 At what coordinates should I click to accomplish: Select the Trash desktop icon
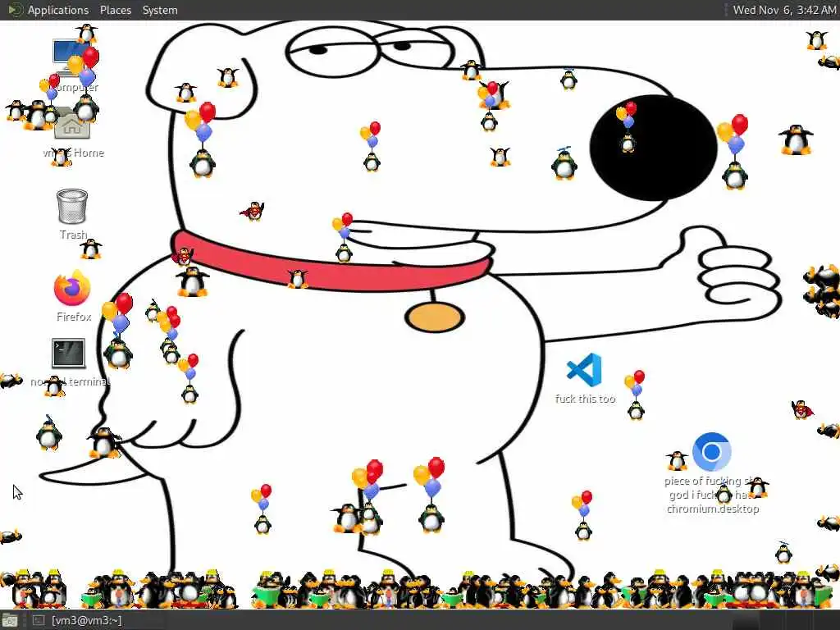72,206
